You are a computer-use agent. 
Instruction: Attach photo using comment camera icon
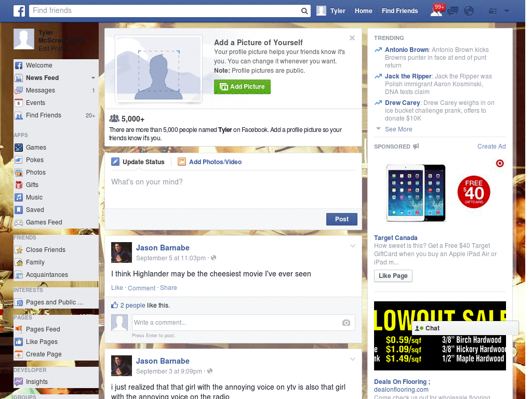point(346,323)
